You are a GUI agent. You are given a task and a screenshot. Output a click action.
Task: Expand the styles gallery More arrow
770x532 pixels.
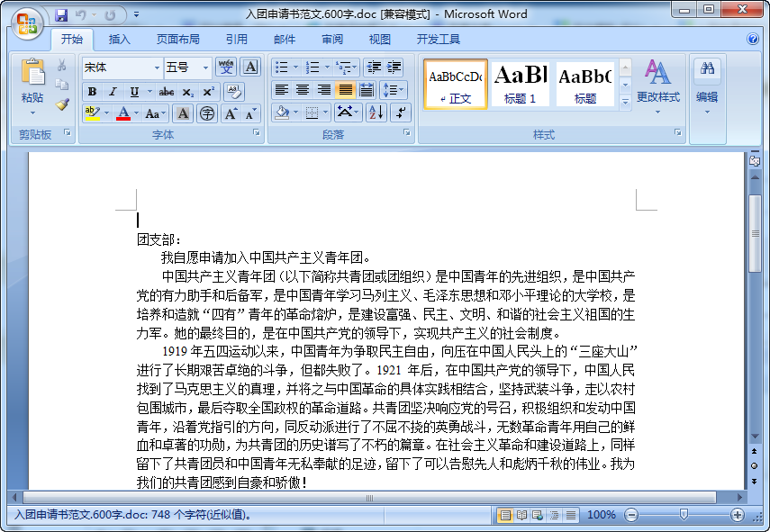pos(625,103)
